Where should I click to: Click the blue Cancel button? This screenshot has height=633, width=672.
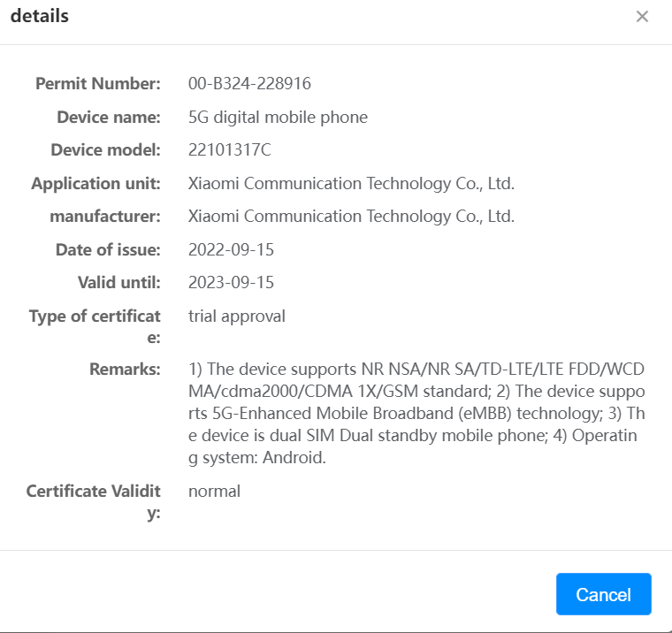603,593
